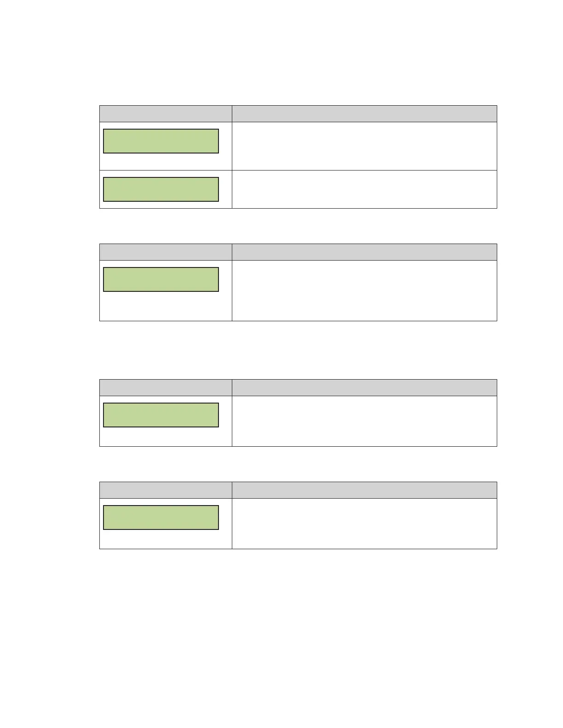Select the wide gray header cell of fourth table
Viewport: 563px width, 728px height.
coord(364,490)
